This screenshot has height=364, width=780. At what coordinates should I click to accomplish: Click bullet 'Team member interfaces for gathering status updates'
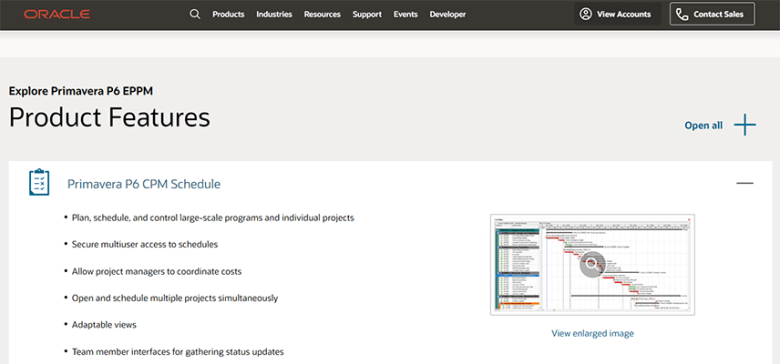click(178, 352)
